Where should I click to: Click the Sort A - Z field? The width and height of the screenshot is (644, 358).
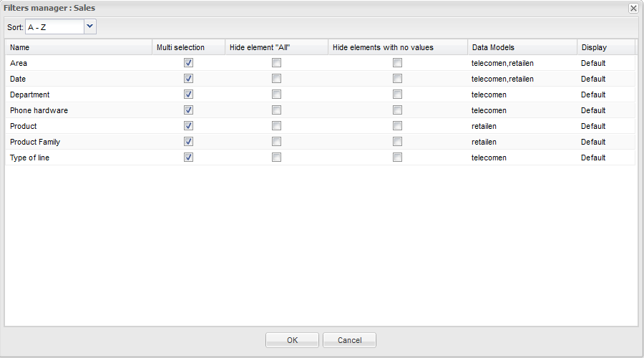coord(54,26)
